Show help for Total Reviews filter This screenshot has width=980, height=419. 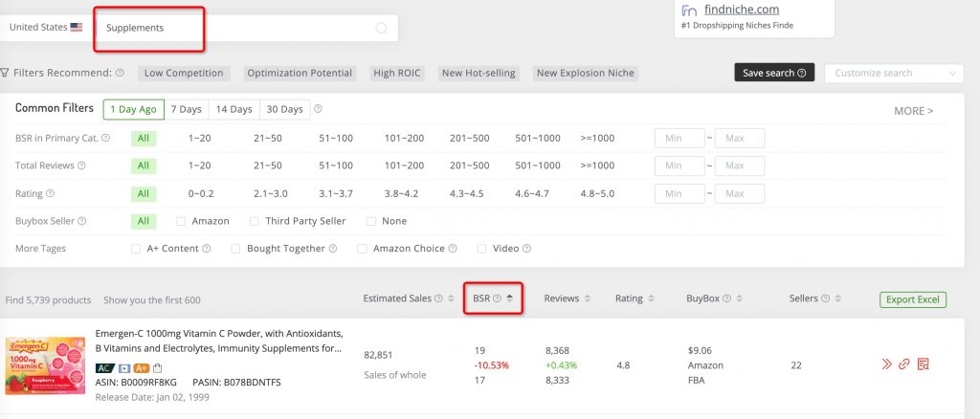(81, 165)
